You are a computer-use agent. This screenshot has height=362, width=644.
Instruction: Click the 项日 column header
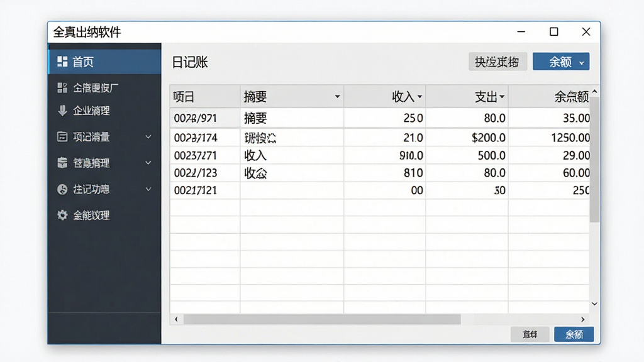click(205, 97)
